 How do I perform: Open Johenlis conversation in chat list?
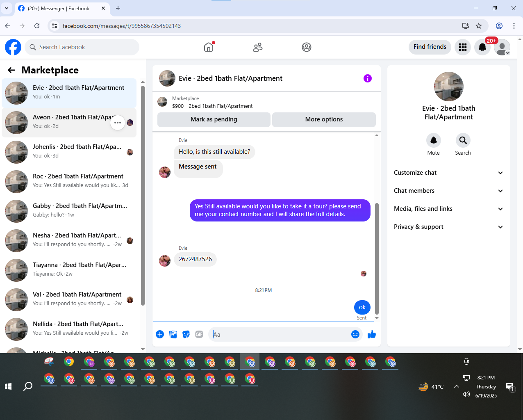tap(69, 152)
